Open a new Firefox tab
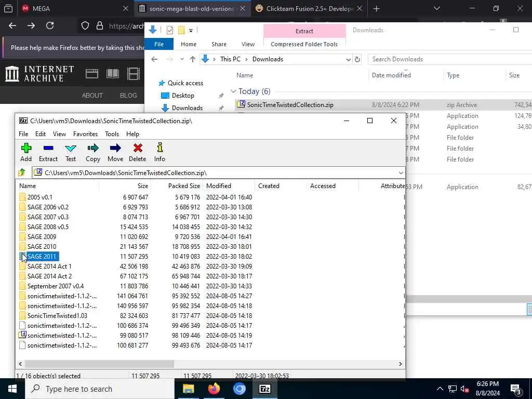532x399 pixels. pos(376,9)
